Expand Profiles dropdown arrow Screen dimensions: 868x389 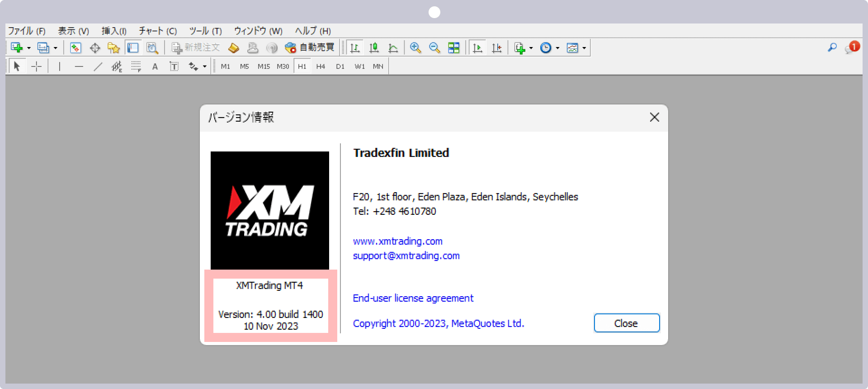[x=55, y=48]
